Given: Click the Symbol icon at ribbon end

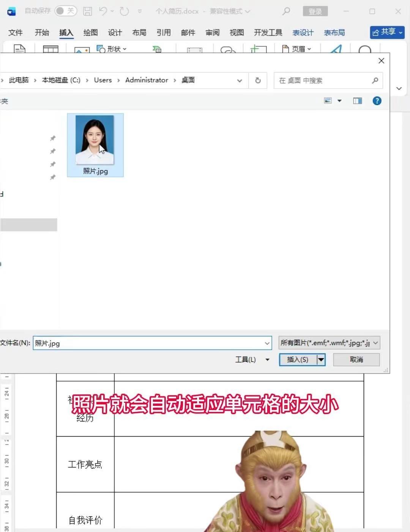Looking at the screenshot, I should click(x=365, y=49).
